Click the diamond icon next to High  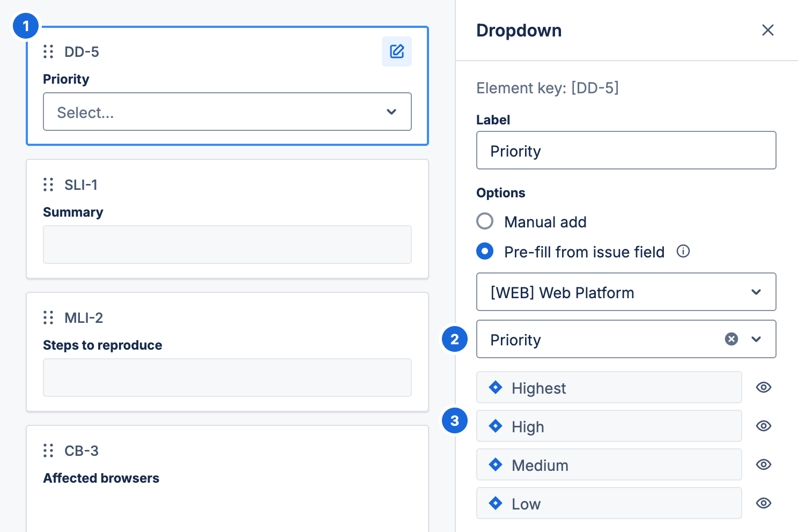[496, 426]
